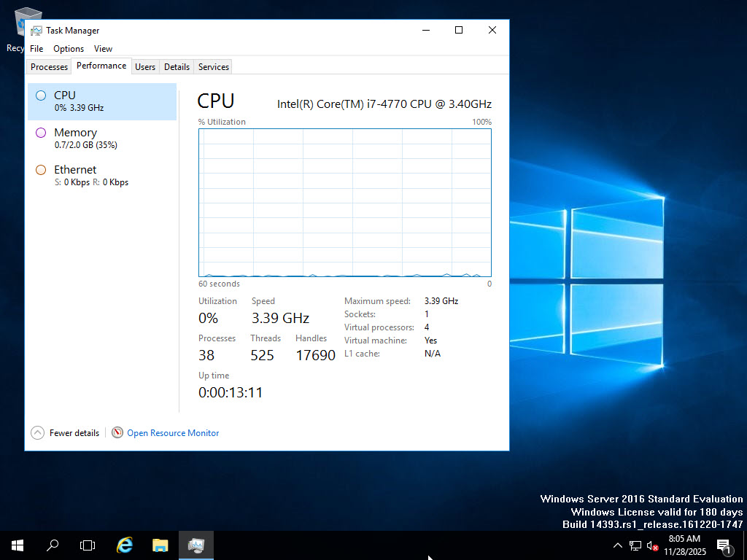Open Internet Explorer from taskbar

[x=125, y=545]
